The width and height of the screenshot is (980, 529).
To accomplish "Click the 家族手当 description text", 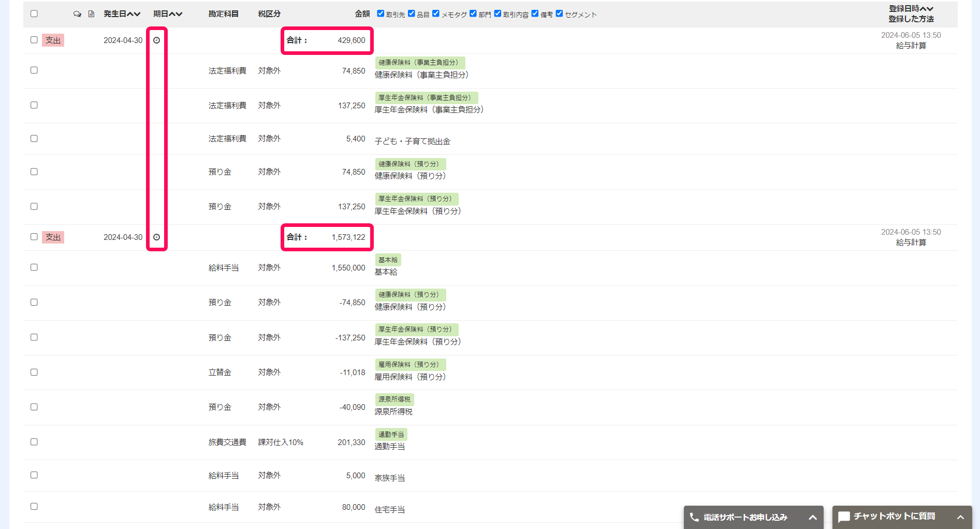I will click(390, 478).
